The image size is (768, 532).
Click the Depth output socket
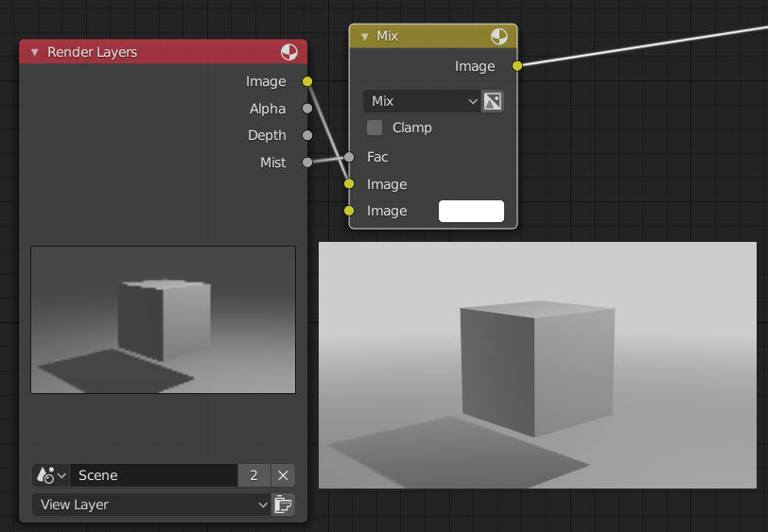[x=307, y=135]
